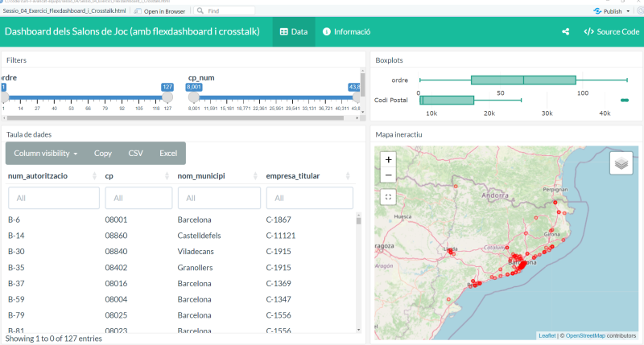Click the cp_num slider lower handle

[x=194, y=97]
